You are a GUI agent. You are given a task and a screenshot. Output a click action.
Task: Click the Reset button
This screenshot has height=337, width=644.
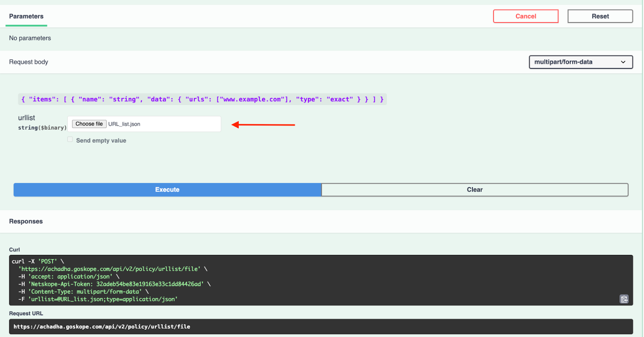pos(600,16)
